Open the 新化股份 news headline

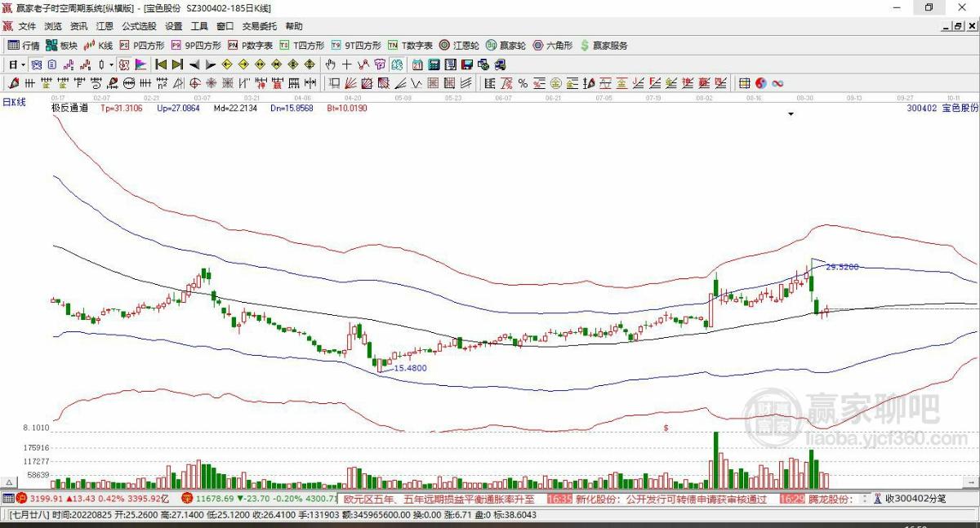coord(672,498)
